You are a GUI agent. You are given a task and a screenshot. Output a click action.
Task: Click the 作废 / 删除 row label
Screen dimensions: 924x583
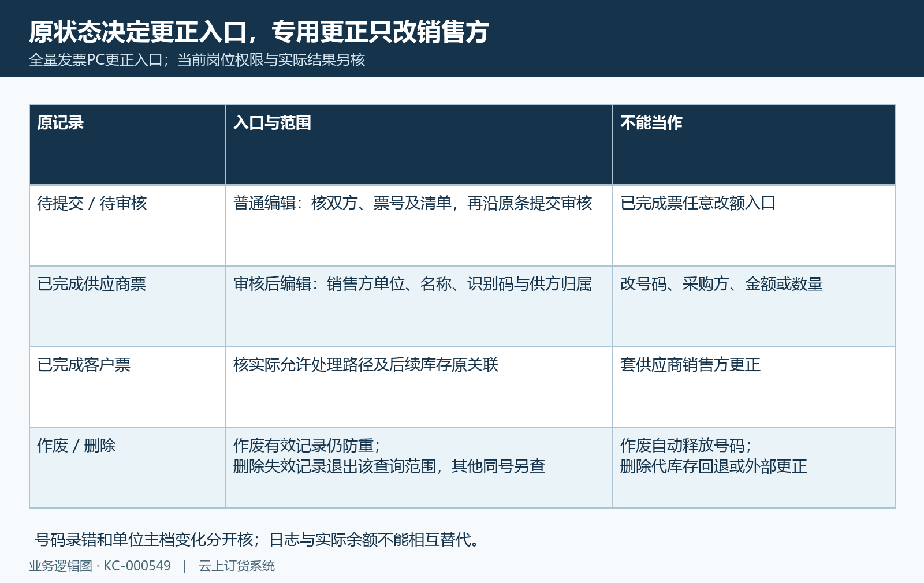pos(128,468)
